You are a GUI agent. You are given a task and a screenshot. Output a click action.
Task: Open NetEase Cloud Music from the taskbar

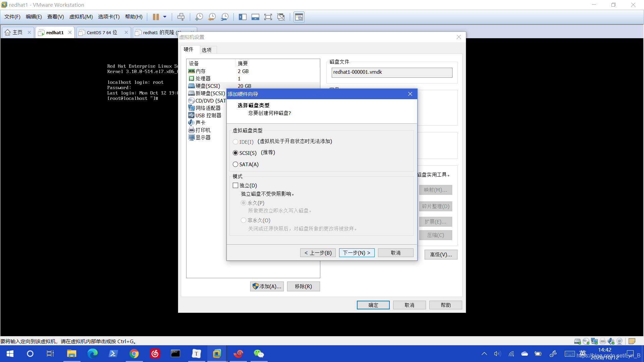coord(155,354)
